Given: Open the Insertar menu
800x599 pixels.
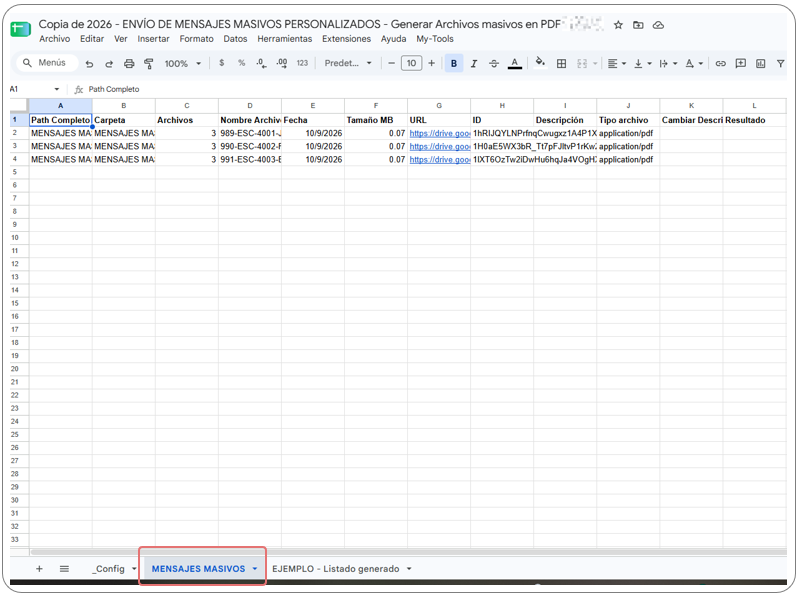Looking at the screenshot, I should (153, 39).
